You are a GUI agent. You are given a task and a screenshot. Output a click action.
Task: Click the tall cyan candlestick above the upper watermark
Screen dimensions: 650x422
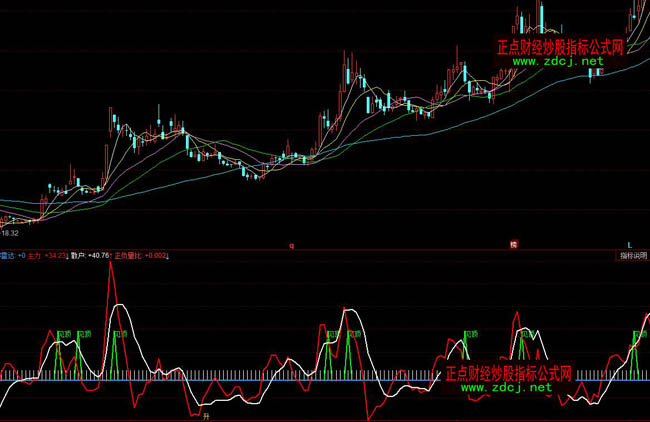pos(541,17)
